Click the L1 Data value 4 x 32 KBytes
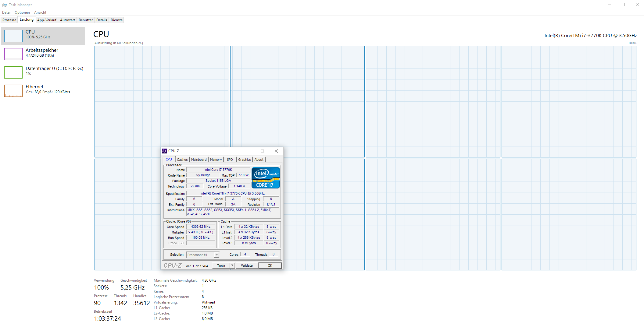Screen dimensions: 644x327 [x=249, y=227]
